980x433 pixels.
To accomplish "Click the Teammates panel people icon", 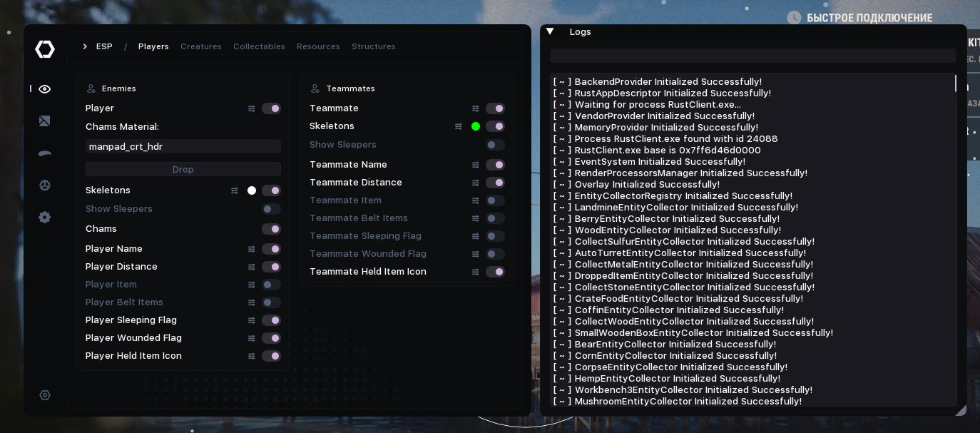I will 315,88.
